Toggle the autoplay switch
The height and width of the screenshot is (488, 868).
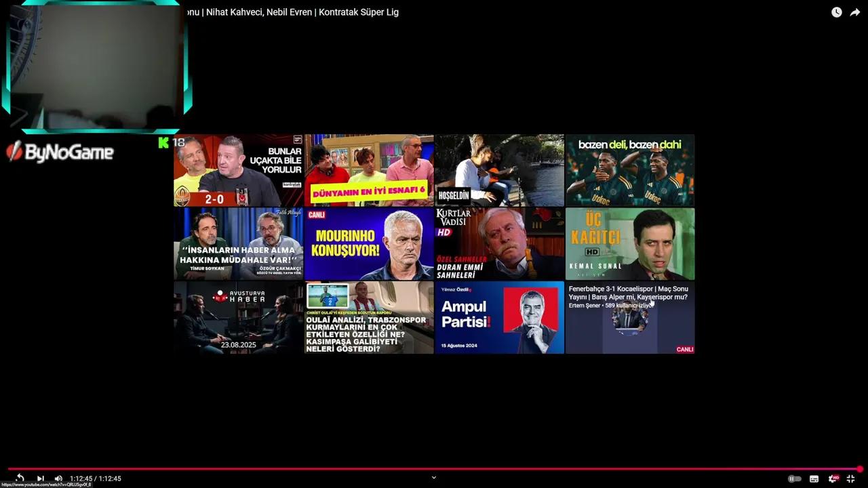(x=794, y=479)
